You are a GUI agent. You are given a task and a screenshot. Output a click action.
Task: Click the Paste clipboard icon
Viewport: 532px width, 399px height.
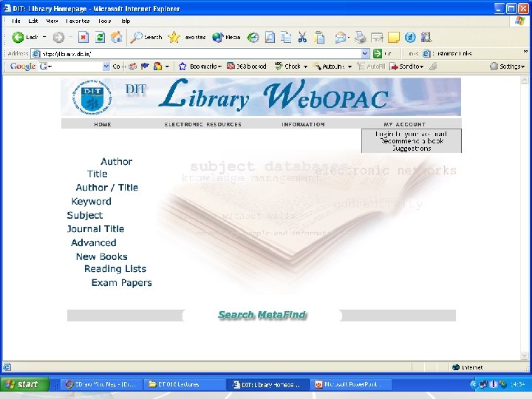click(319, 38)
